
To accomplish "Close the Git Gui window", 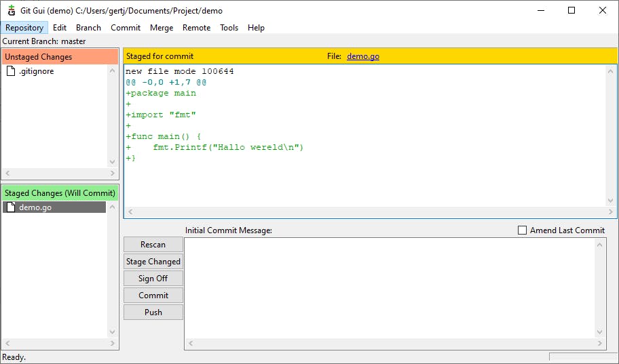I will (603, 11).
